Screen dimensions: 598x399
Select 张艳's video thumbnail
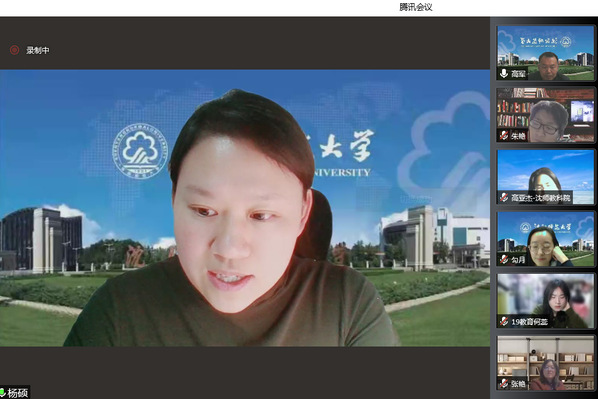[546, 363]
